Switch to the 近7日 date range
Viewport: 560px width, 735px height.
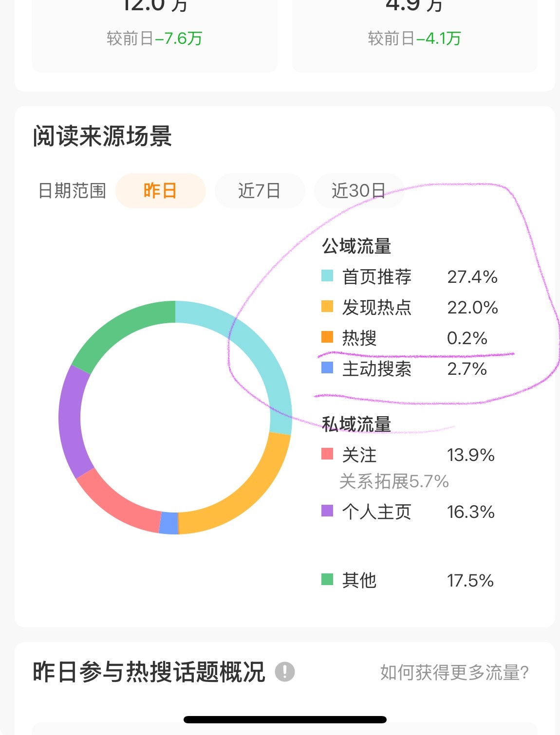(x=260, y=190)
